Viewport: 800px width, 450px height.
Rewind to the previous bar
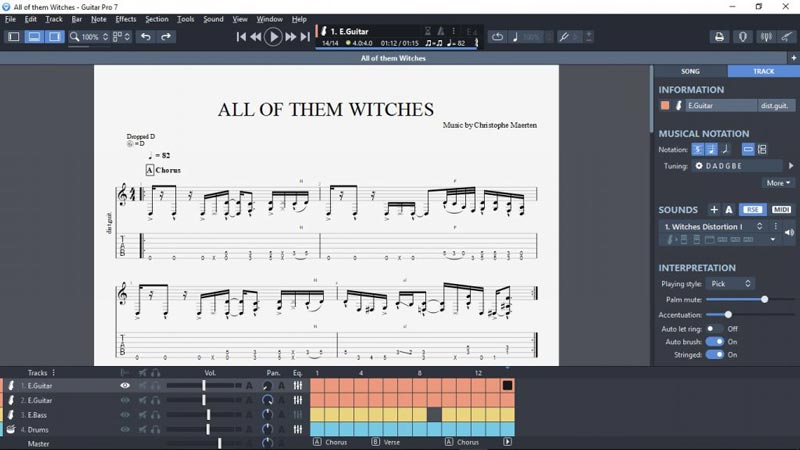[256, 37]
